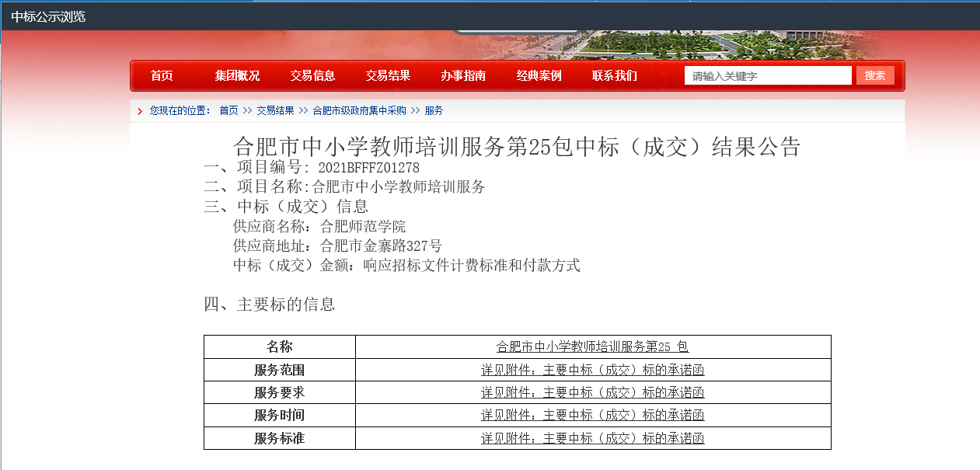Open the 合肥市中小学教师培训服务第25 包 table link
This screenshot has height=470, width=980.
592,347
